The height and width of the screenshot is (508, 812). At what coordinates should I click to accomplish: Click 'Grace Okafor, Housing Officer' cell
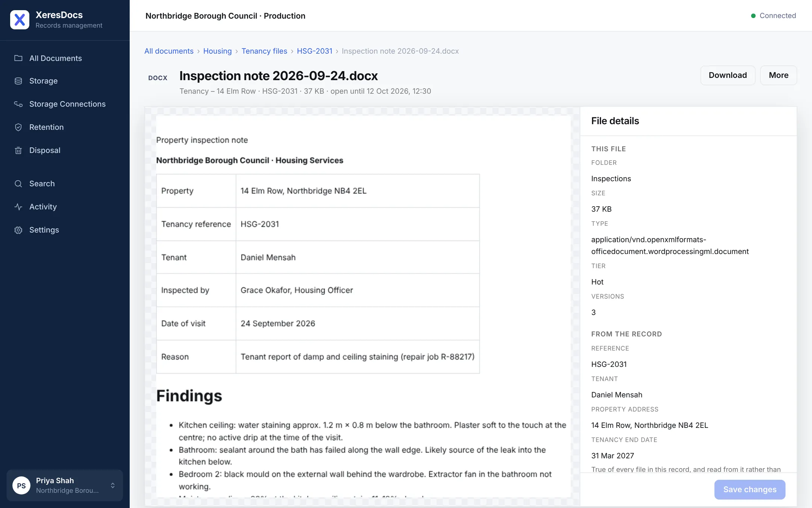[x=358, y=290]
